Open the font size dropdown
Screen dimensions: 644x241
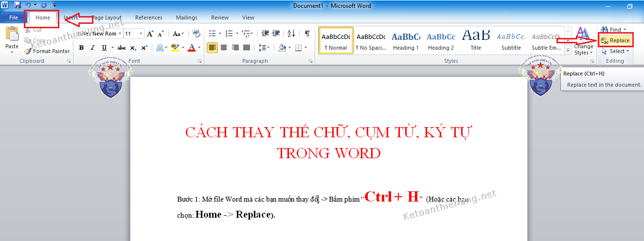pyautogui.click(x=141, y=34)
